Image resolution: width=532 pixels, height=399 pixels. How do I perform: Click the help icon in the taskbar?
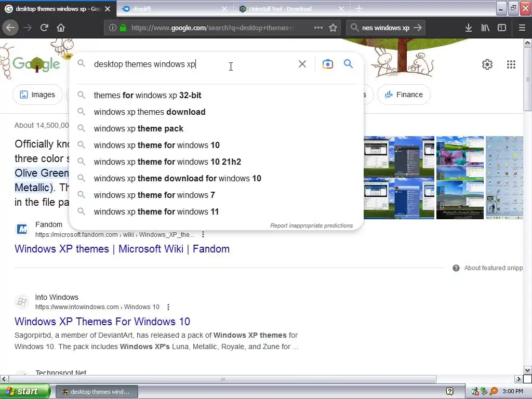tap(450, 392)
